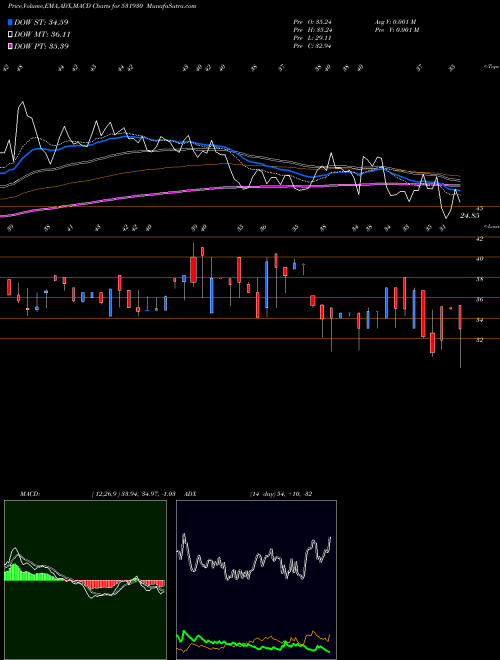Click the tallest red candle near 40
The height and width of the screenshot is (660, 500).
194,269
